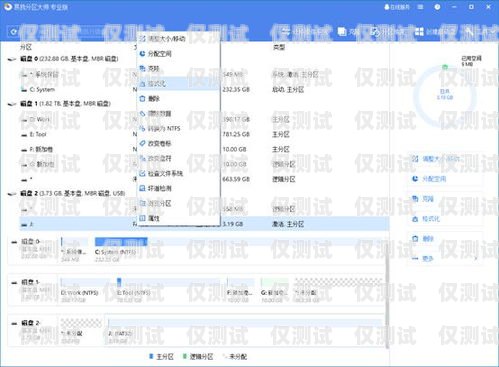Screen dimensions: 499x367
Task: Collapse the 磁盘 0 entry in the partition list
Action: coord(12,59)
